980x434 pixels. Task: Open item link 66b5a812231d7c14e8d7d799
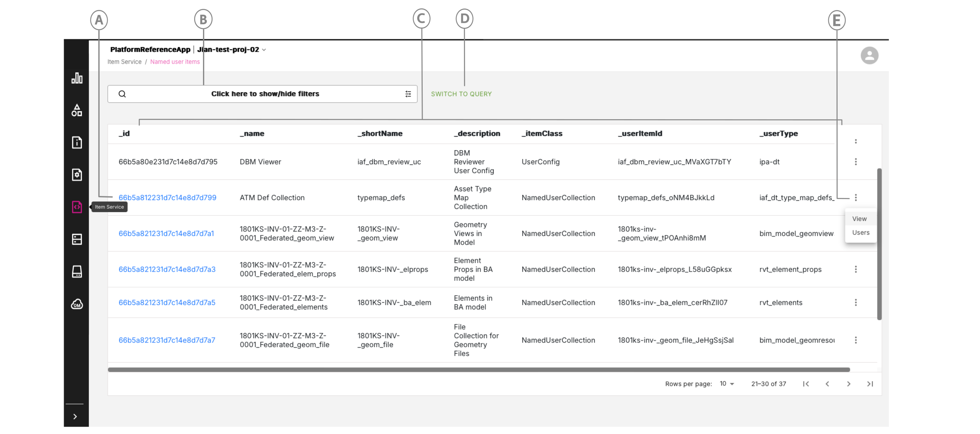pyautogui.click(x=167, y=198)
